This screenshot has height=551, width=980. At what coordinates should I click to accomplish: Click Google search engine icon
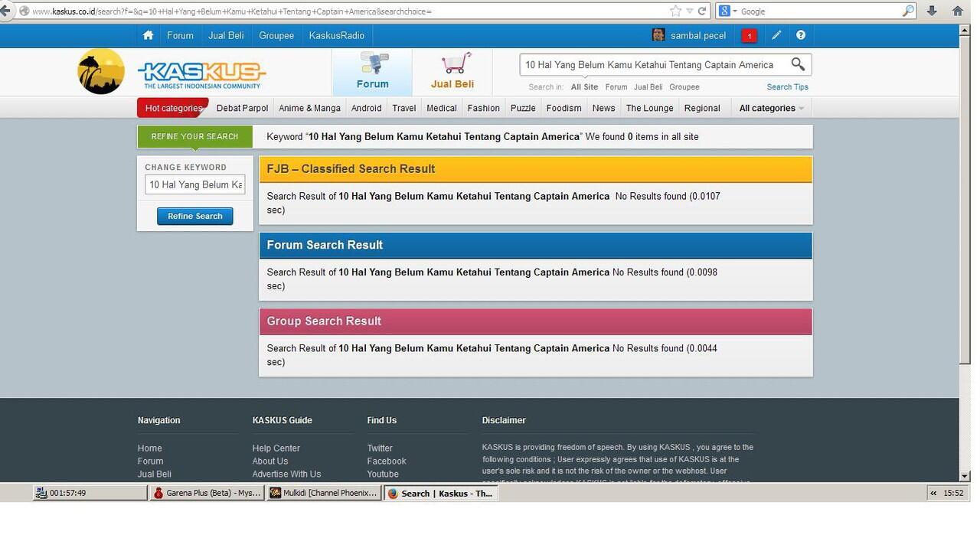(724, 11)
